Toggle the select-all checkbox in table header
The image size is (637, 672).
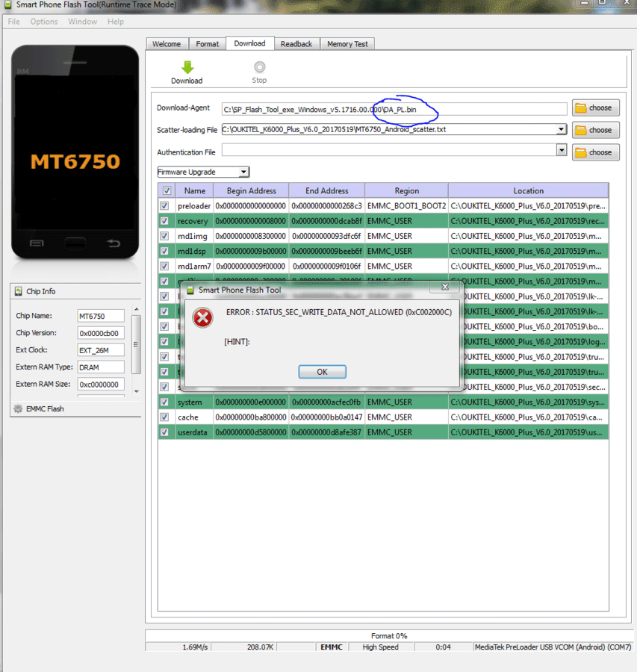pyautogui.click(x=167, y=190)
